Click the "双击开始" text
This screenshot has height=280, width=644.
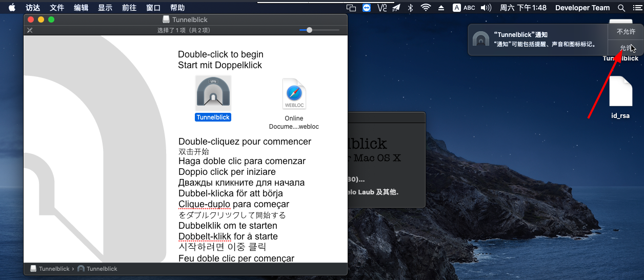(194, 152)
